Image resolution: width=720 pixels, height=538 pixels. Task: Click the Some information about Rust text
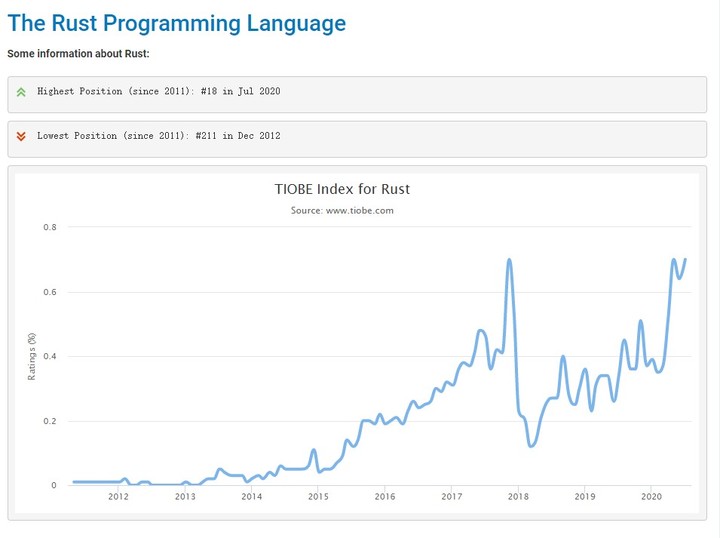pyautogui.click(x=78, y=52)
